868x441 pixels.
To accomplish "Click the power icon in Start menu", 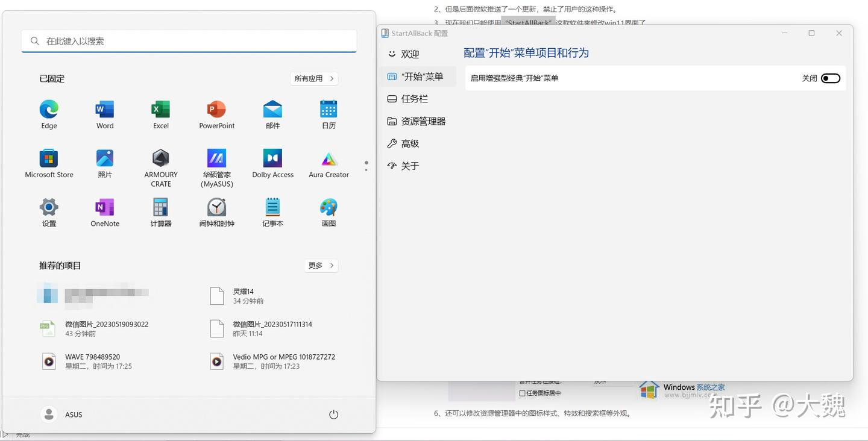I will (333, 414).
